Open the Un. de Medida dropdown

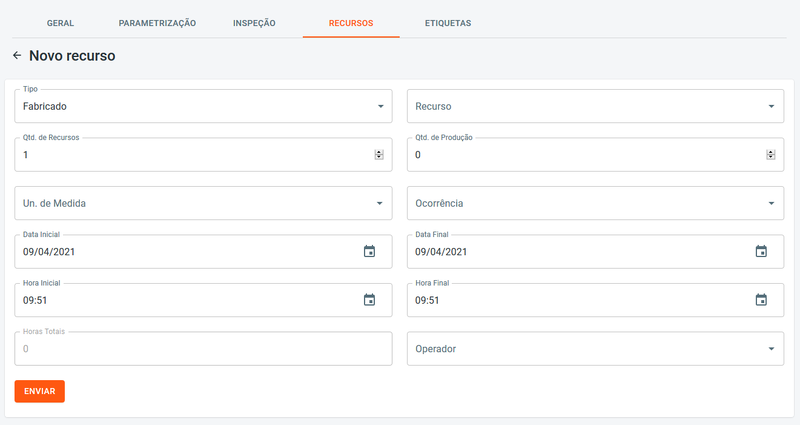point(203,203)
